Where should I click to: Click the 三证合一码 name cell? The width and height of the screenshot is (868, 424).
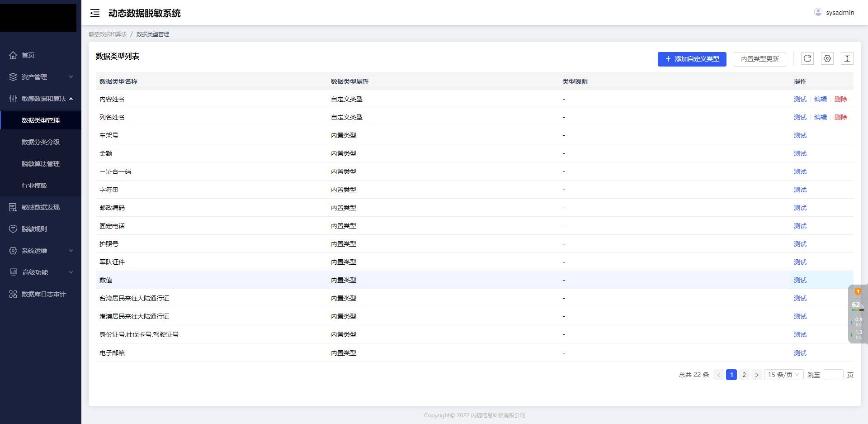click(115, 172)
